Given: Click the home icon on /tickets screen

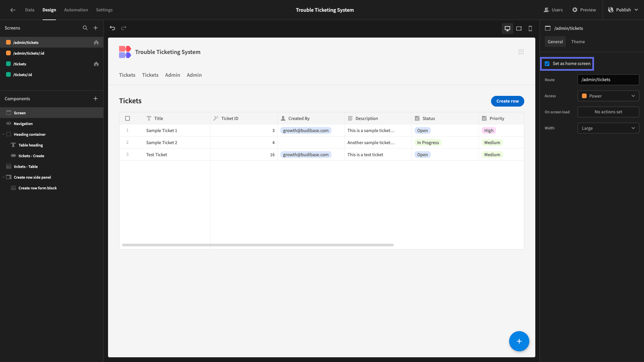Looking at the screenshot, I should point(96,64).
